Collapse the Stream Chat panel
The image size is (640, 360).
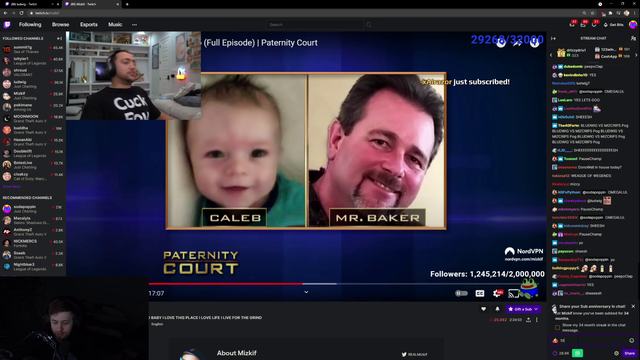[553, 38]
